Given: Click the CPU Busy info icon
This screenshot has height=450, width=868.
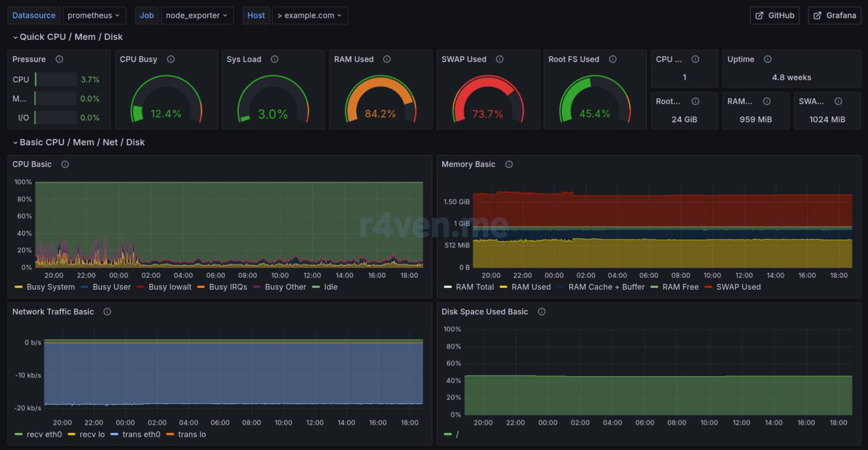Looking at the screenshot, I should (170, 59).
